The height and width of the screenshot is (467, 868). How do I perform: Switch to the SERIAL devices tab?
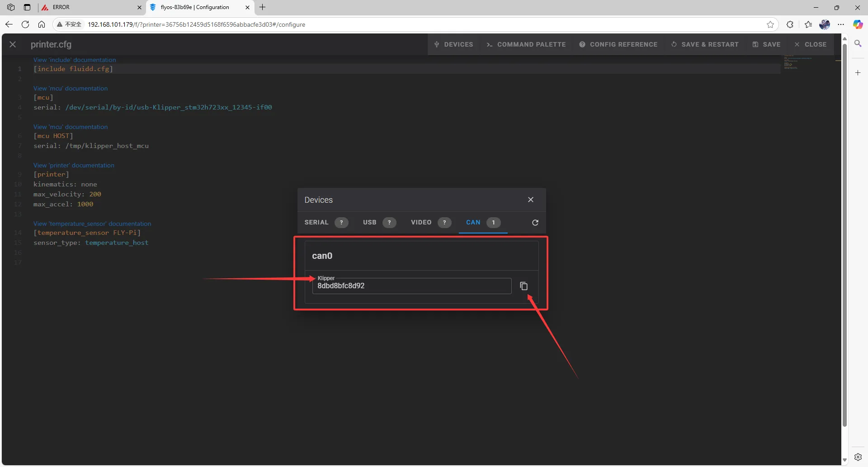tap(316, 223)
